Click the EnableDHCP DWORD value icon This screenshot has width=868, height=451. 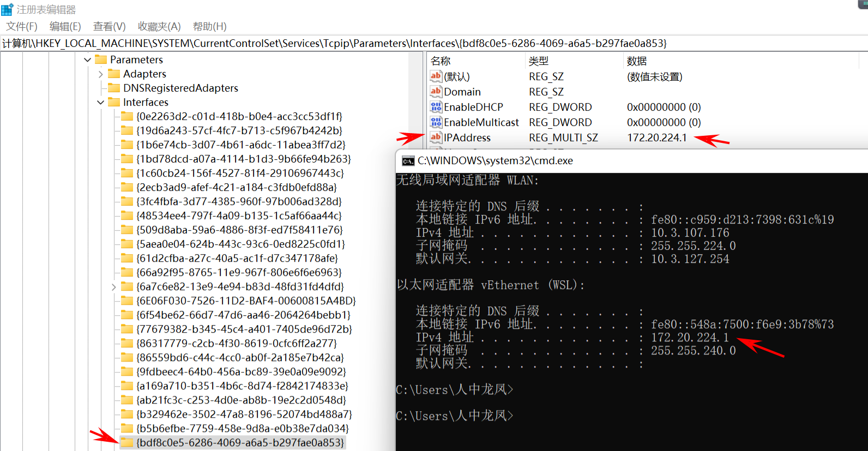(436, 107)
